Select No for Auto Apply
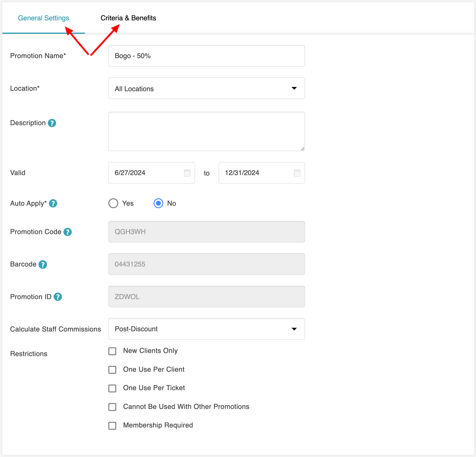The height and width of the screenshot is (457, 476). coord(158,204)
